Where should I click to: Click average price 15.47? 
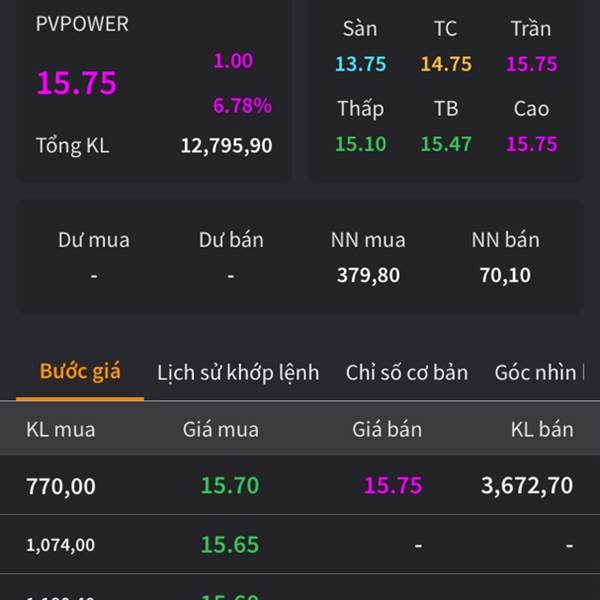[446, 144]
